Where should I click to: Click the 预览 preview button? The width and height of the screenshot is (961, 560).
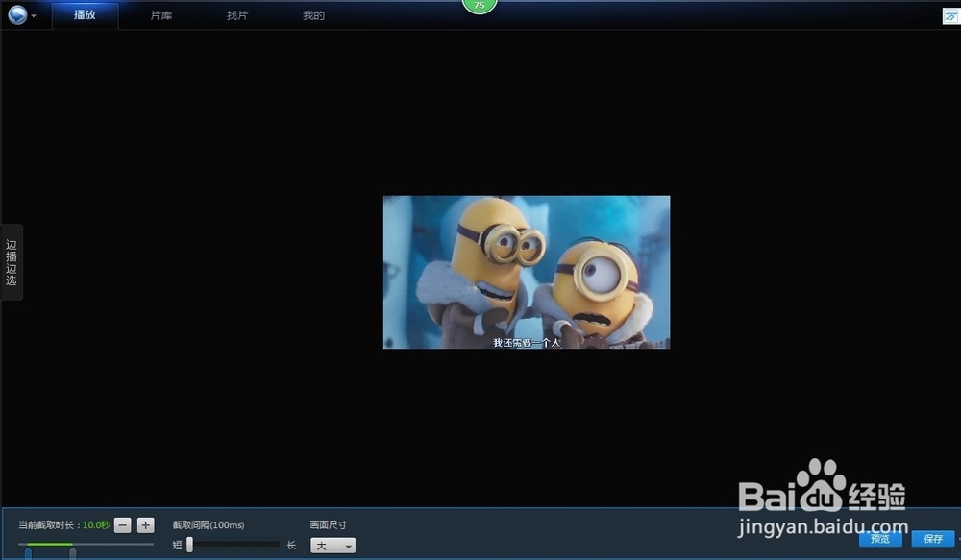(x=880, y=539)
